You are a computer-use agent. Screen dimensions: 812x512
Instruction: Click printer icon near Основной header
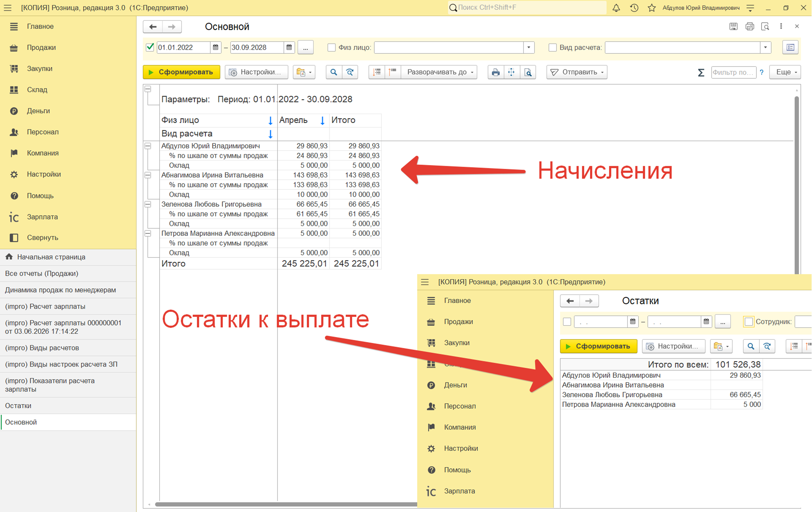pos(750,26)
